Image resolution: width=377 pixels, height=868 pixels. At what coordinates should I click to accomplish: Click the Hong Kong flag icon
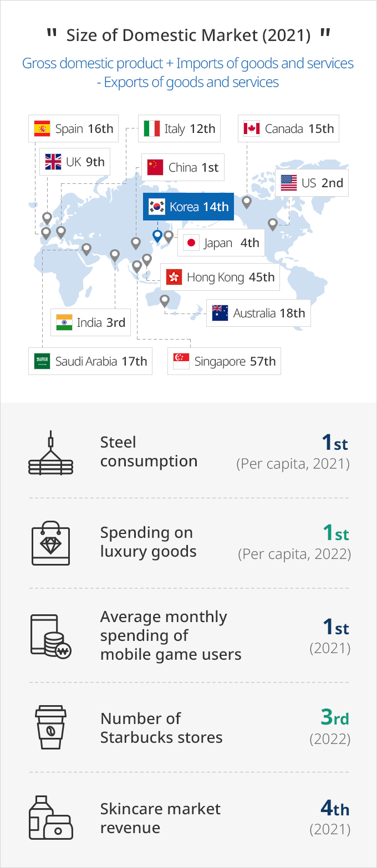click(174, 277)
